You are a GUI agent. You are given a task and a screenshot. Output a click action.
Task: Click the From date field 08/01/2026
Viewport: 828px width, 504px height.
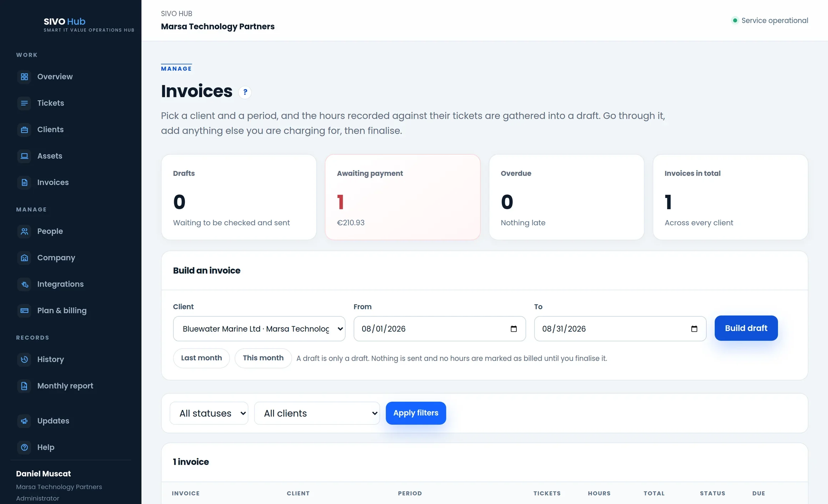(x=439, y=329)
